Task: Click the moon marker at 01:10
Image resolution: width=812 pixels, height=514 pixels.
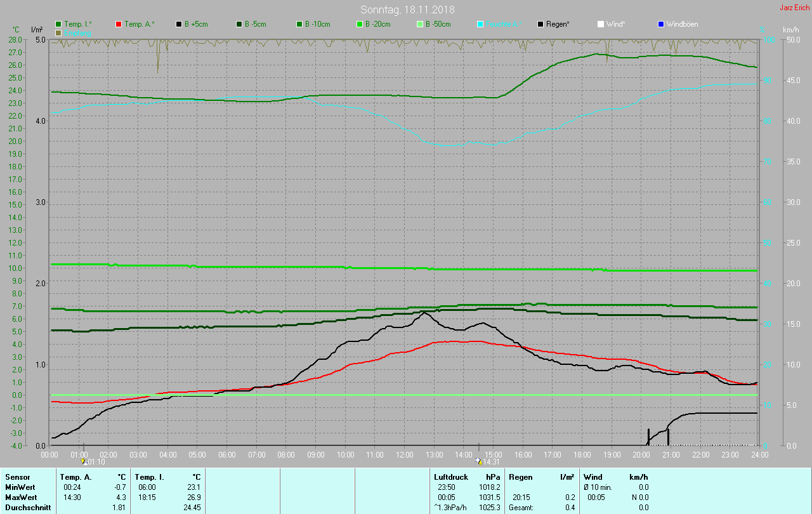Action: coord(83,461)
